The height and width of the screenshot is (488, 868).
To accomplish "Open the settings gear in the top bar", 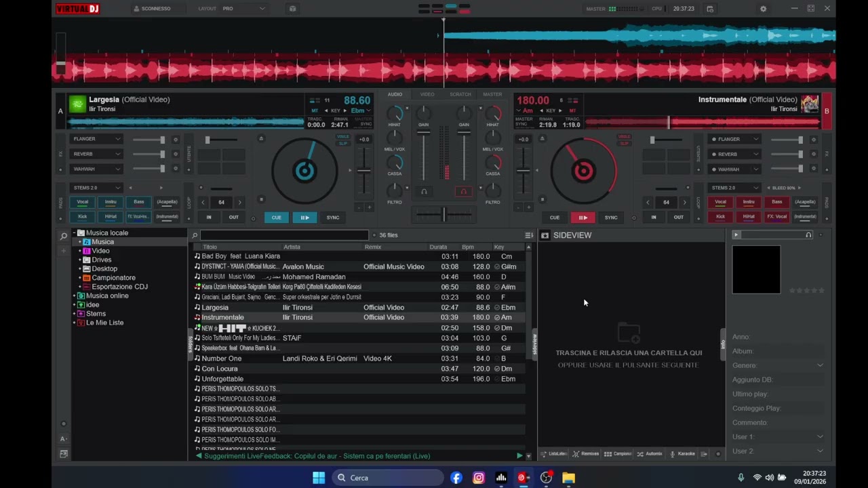I will [763, 9].
